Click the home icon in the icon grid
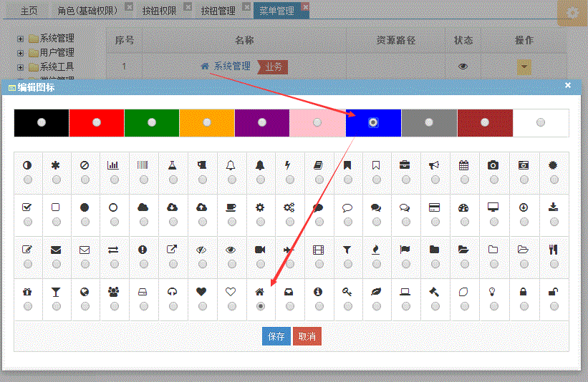Screen dimensions: 588x382 point(259,292)
